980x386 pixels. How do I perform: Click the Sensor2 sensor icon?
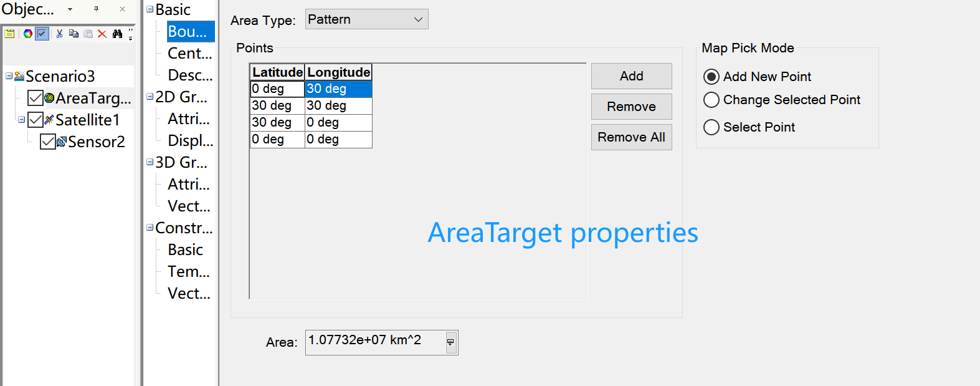(x=61, y=142)
